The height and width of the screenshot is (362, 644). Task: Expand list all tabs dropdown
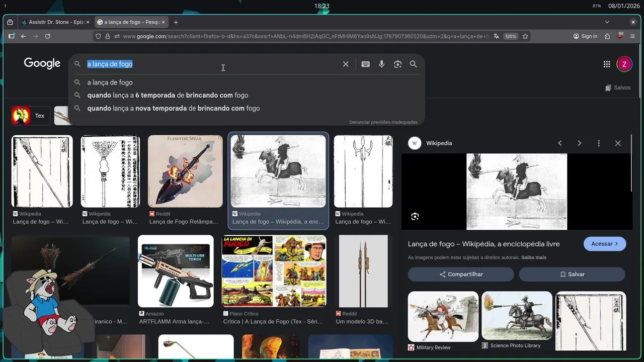point(607,22)
